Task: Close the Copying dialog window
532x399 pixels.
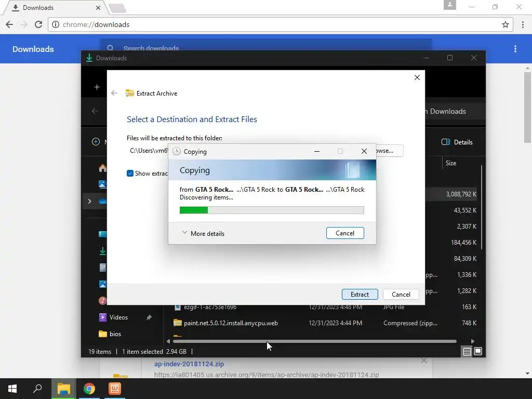Action: point(364,151)
